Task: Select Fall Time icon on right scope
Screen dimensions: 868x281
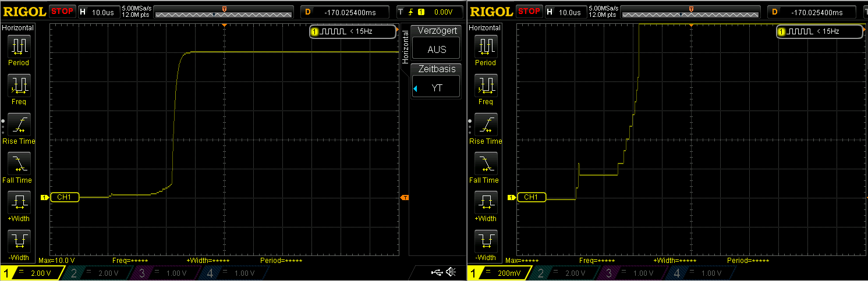Action: (x=485, y=163)
